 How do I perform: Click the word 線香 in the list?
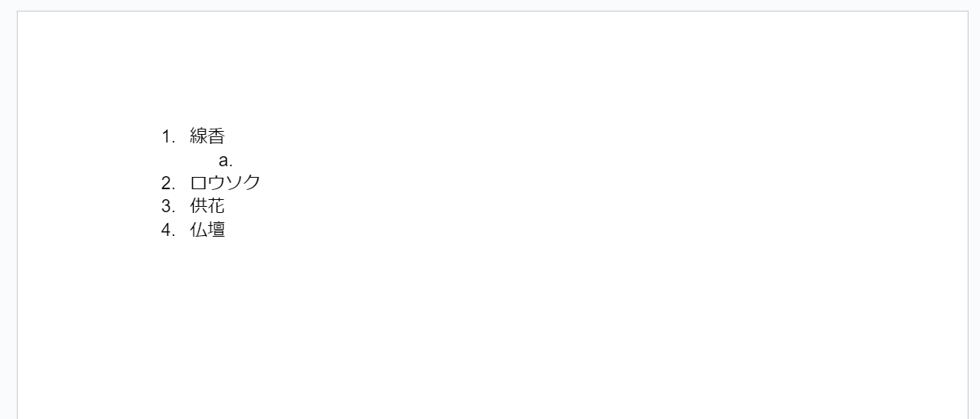[207, 137]
